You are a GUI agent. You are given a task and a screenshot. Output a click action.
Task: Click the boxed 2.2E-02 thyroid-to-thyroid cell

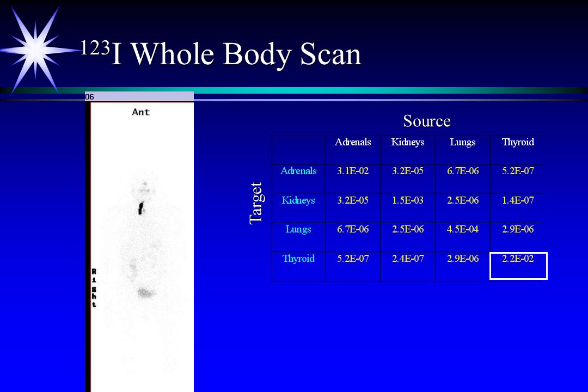(518, 266)
